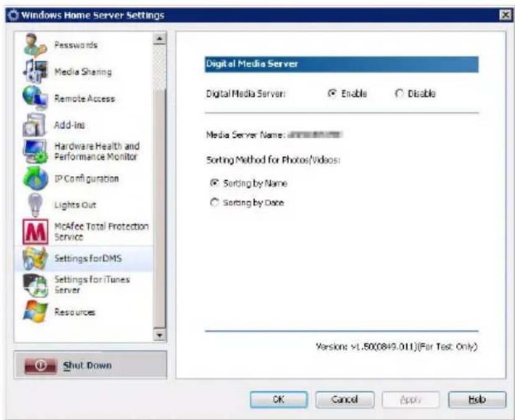
Task: Click the Lights Out bulb icon
Action: 35,205
